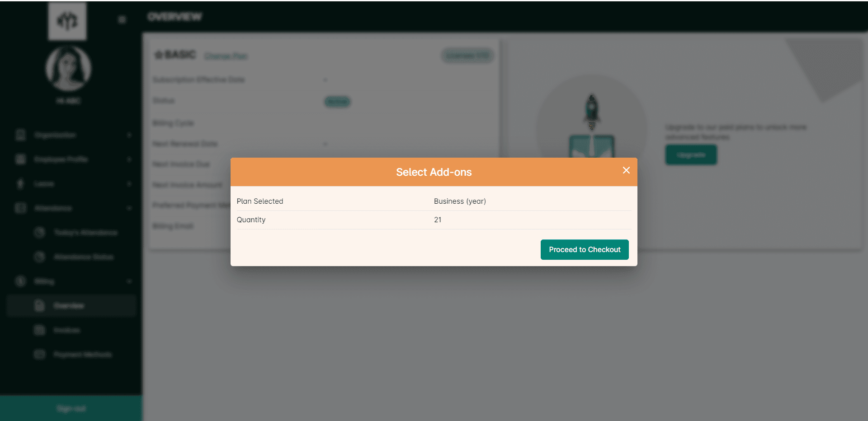The height and width of the screenshot is (421, 868).
Task: Click Sign out at sidebar bottom
Action: [71, 409]
